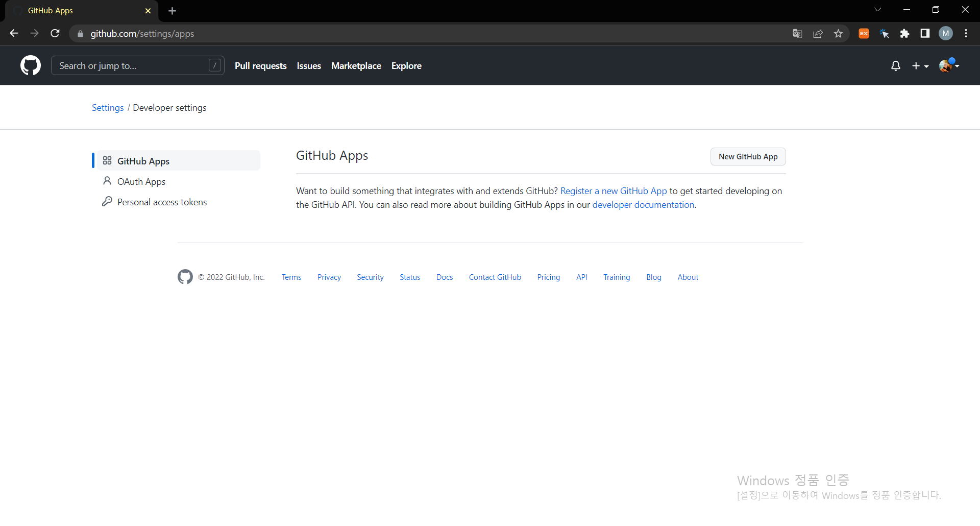The image size is (980, 526).
Task: Click the GitHub octocat logo in header
Action: [31, 65]
